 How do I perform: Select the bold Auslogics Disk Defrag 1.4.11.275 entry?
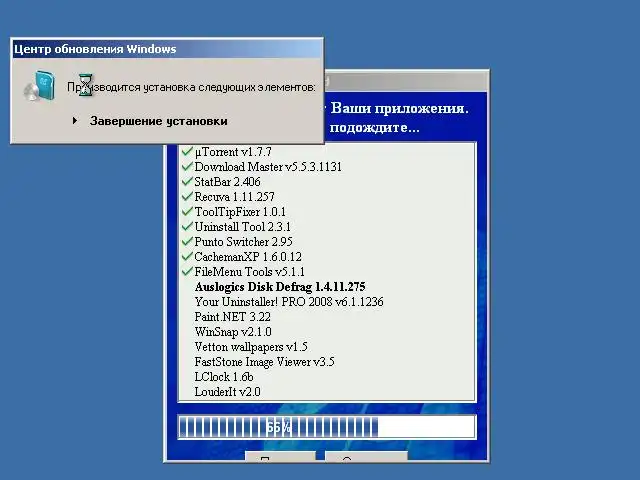280,287
